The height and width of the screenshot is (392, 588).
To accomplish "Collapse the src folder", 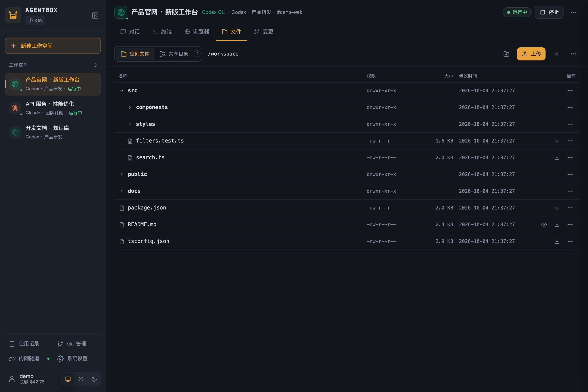I will 122,90.
